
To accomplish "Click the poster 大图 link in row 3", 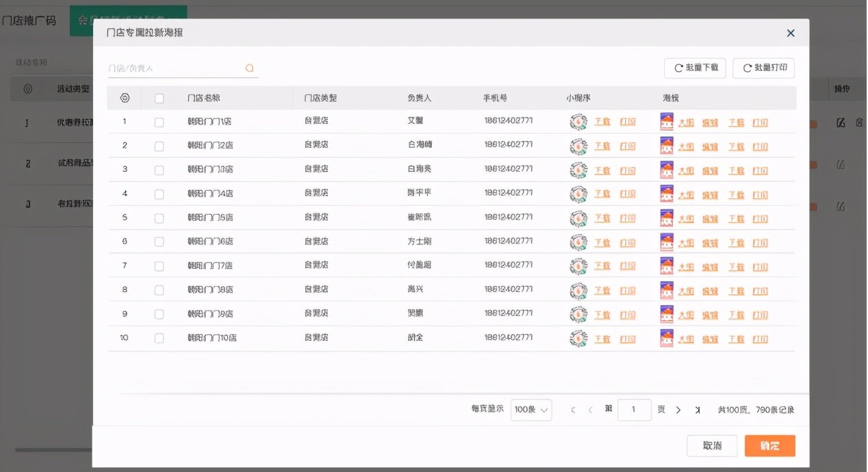I will pyautogui.click(x=686, y=170).
